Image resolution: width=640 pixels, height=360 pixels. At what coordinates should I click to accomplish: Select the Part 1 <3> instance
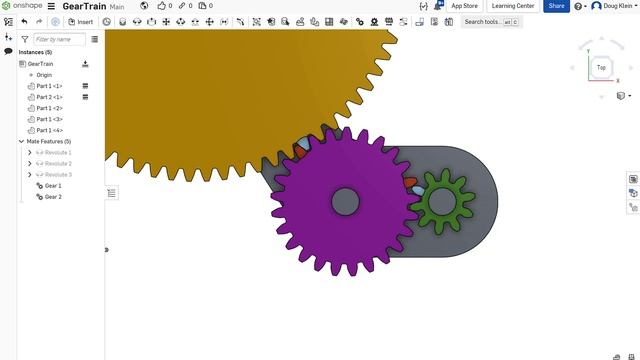coord(49,119)
